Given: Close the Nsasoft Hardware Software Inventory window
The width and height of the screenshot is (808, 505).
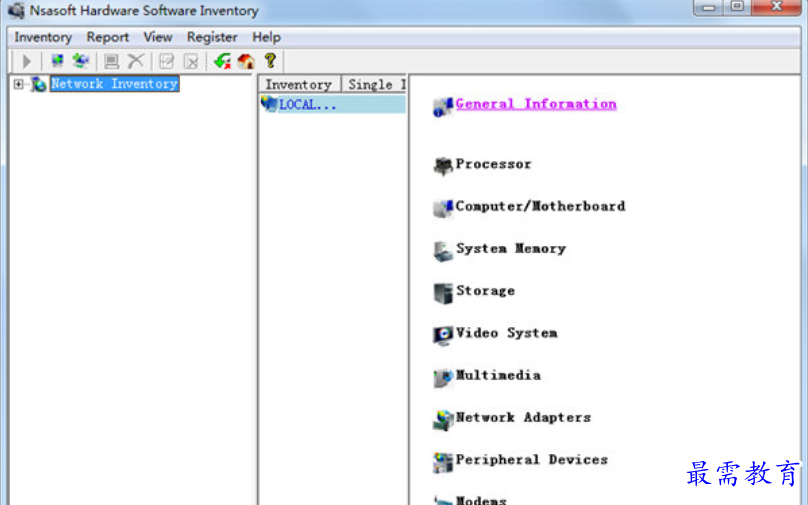Looking at the screenshot, I should [777, 7].
